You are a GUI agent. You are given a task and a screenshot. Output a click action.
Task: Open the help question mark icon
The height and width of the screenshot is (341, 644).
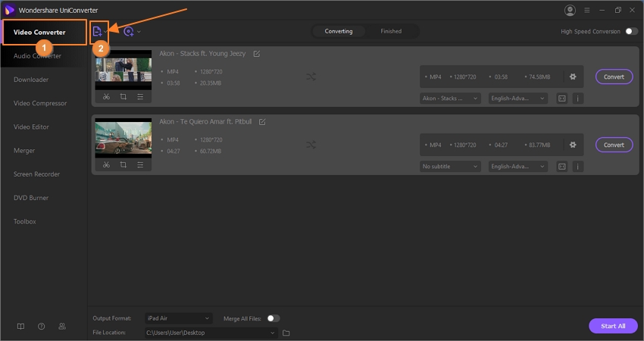pyautogui.click(x=42, y=326)
